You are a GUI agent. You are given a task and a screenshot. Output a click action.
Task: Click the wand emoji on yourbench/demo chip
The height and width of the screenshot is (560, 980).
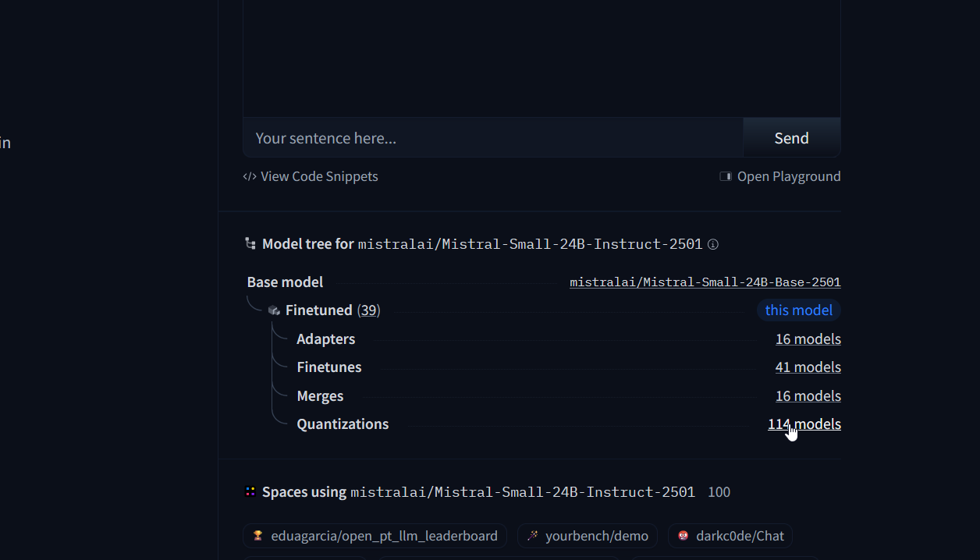[x=533, y=536]
